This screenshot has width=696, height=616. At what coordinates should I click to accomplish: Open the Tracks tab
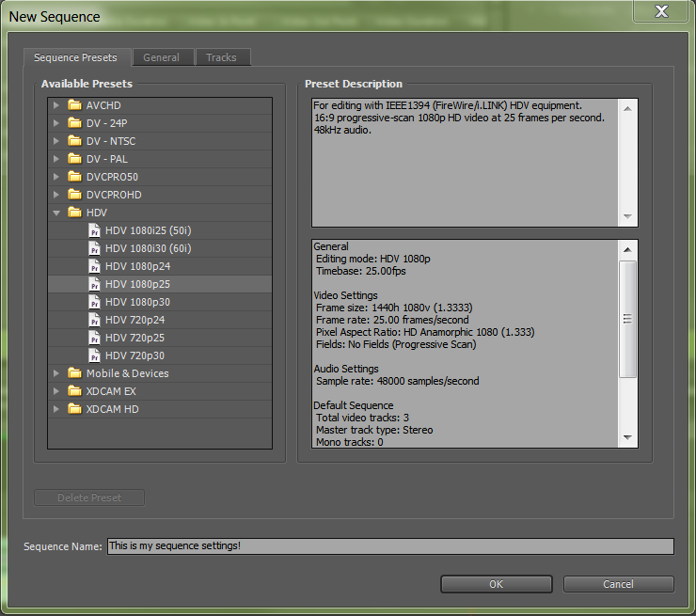coord(221,57)
